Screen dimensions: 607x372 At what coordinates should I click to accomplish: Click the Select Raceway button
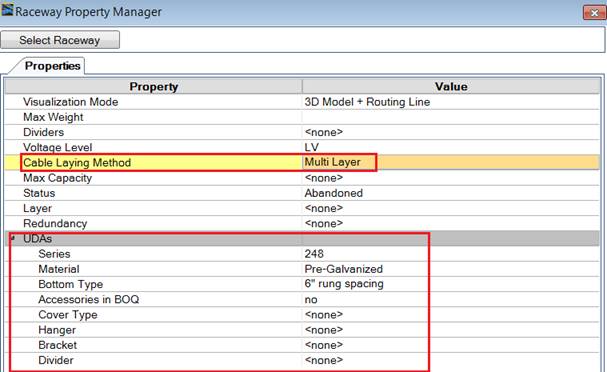pos(60,40)
